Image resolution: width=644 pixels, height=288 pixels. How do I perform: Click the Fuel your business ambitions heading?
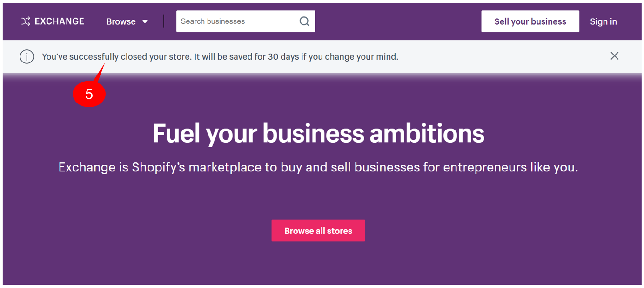(318, 133)
